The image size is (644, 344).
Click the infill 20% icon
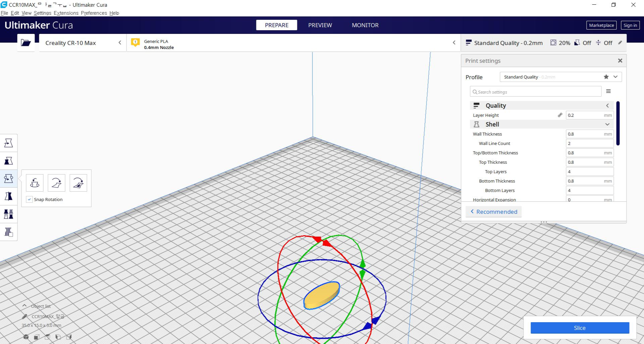[553, 43]
